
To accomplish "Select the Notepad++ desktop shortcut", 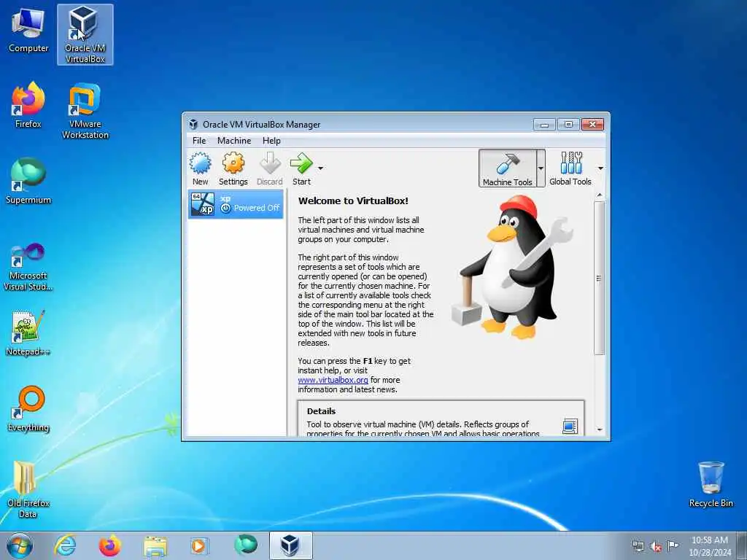I will [x=28, y=333].
